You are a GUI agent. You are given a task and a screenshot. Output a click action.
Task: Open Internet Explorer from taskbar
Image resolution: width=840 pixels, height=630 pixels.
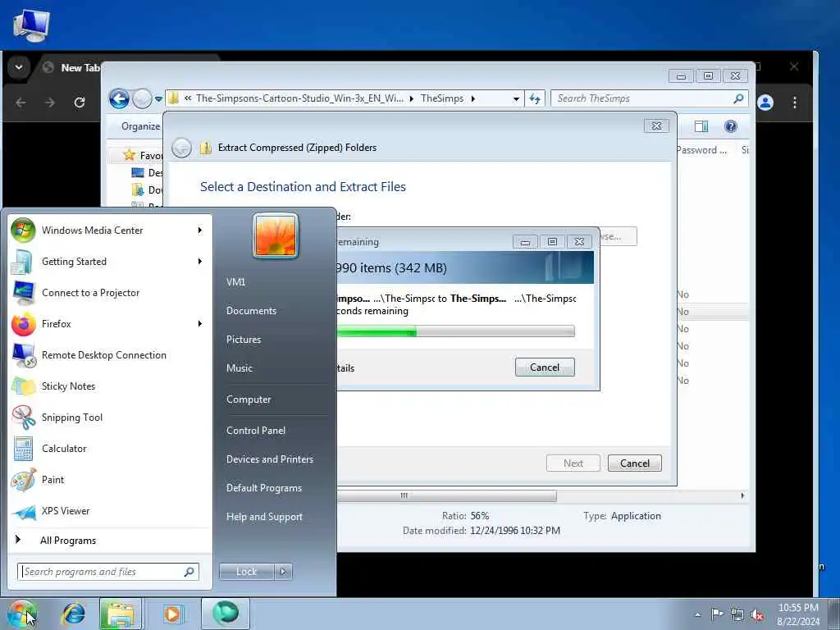point(73,614)
